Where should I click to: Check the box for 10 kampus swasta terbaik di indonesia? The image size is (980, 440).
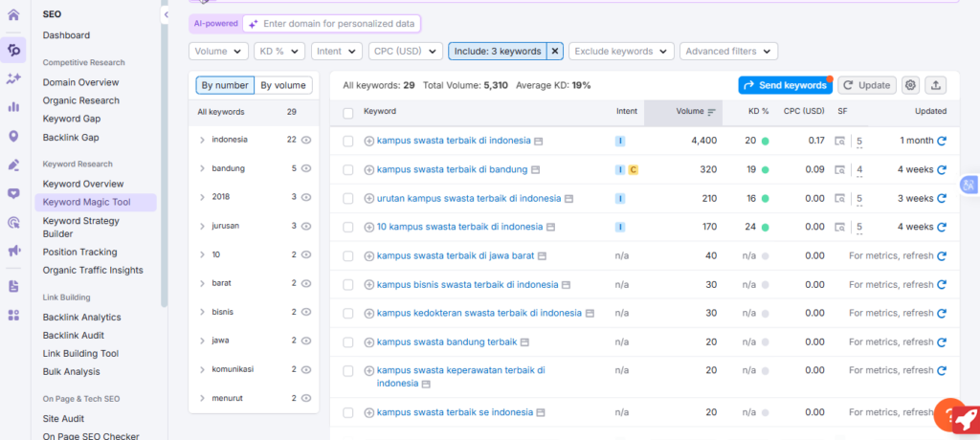click(348, 227)
